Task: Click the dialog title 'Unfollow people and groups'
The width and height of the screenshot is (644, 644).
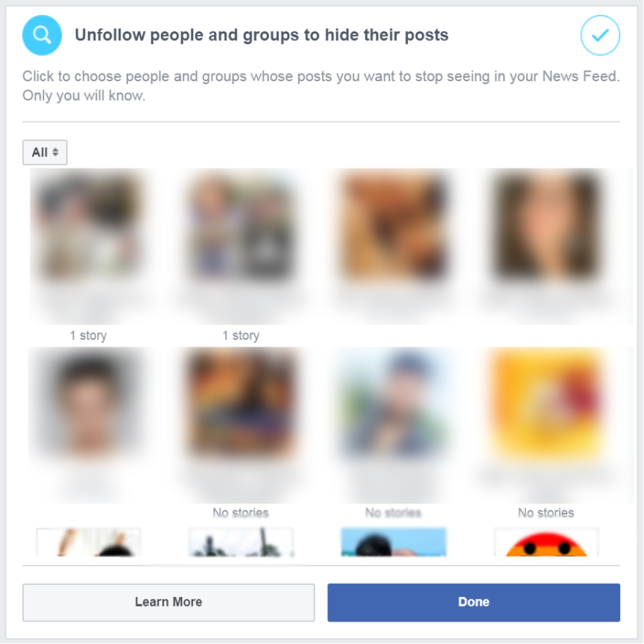Action: click(x=187, y=35)
